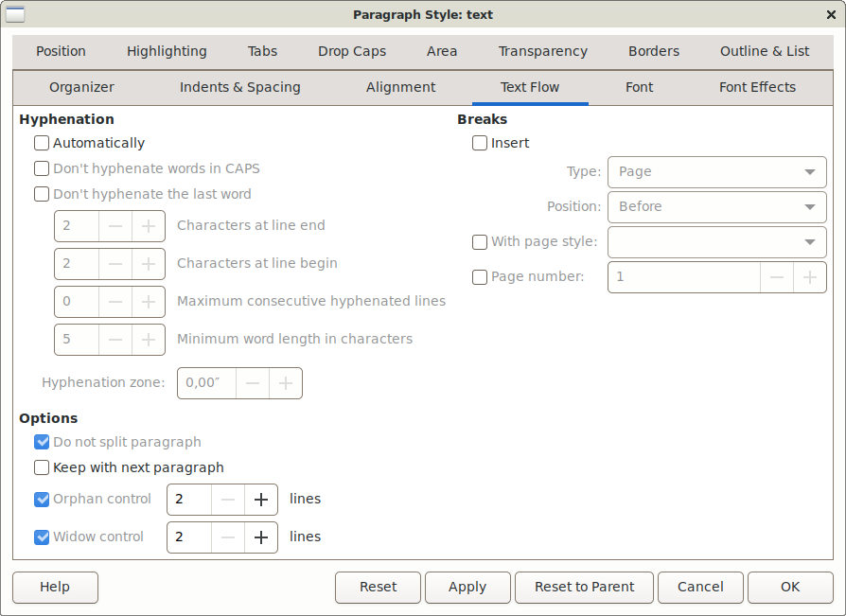This screenshot has width=846, height=616.
Task: Open the Font tab
Action: pyautogui.click(x=640, y=87)
